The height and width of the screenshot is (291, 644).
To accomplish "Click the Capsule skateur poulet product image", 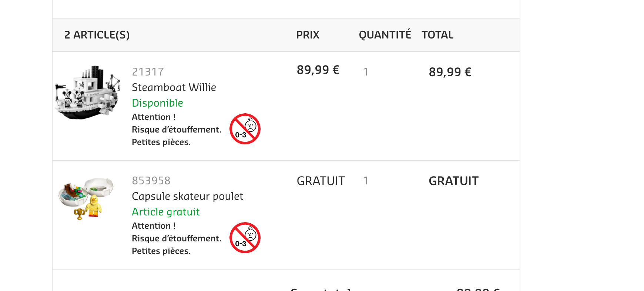I will pyautogui.click(x=86, y=198).
